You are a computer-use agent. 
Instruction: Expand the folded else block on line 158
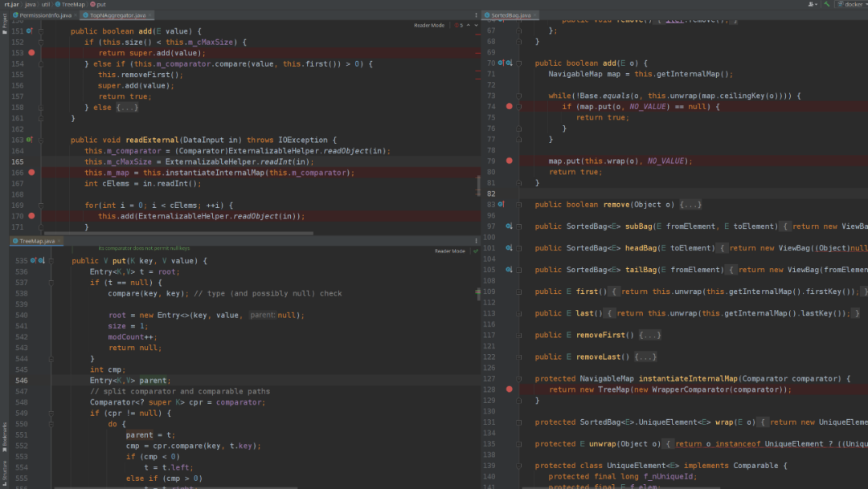[x=127, y=108]
